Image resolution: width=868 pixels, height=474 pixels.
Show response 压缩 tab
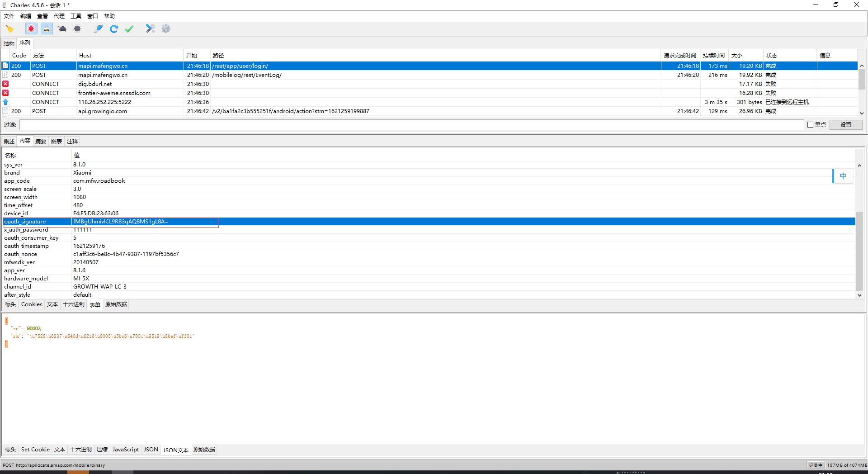(102, 450)
